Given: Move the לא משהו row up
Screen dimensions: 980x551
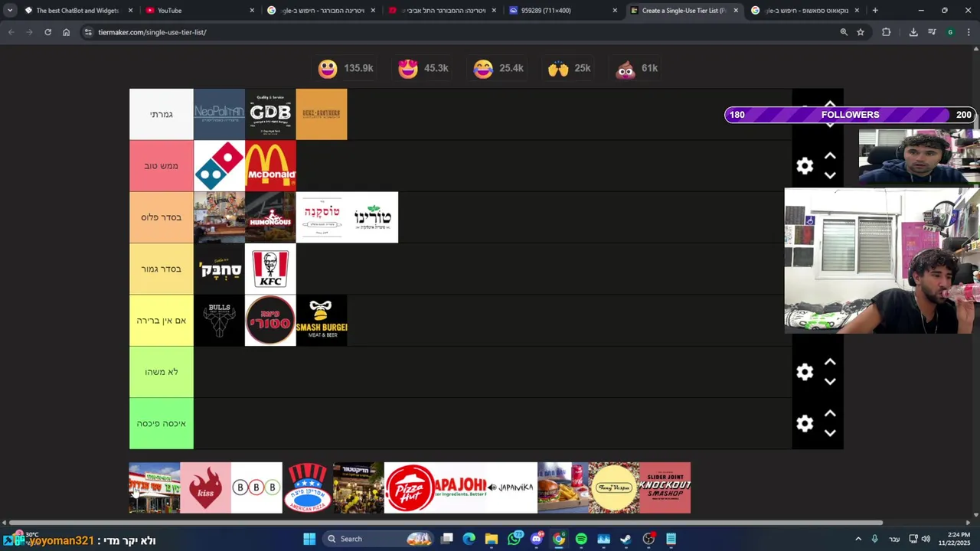Looking at the screenshot, I should (830, 362).
